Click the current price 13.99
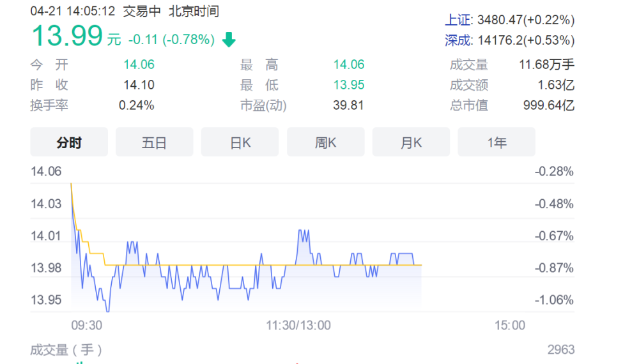This screenshot has width=639, height=364. [x=67, y=36]
